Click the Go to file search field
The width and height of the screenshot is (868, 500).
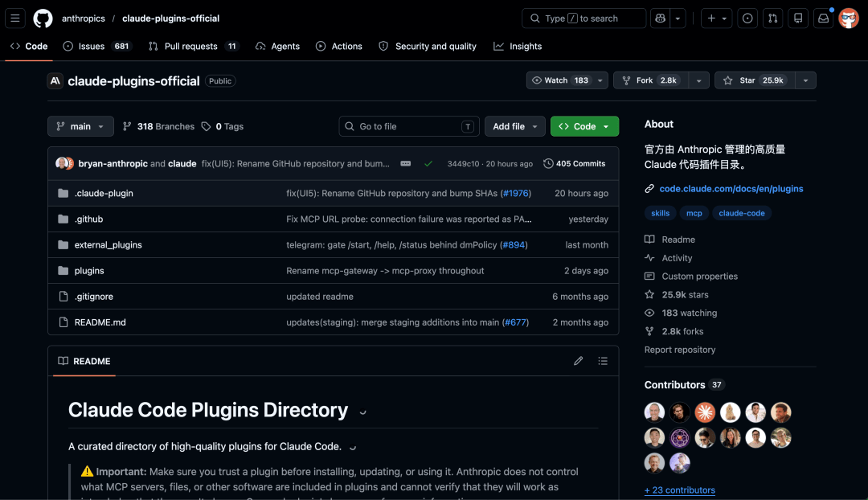(409, 126)
